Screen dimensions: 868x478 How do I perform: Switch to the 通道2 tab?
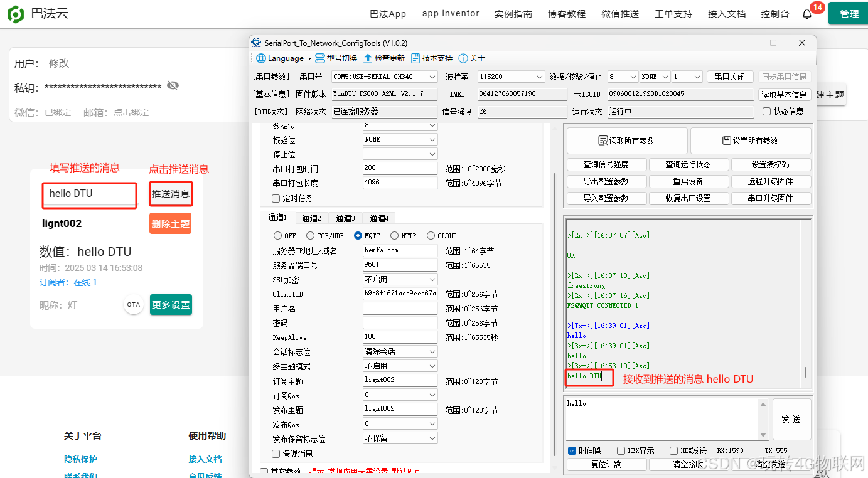click(x=311, y=218)
